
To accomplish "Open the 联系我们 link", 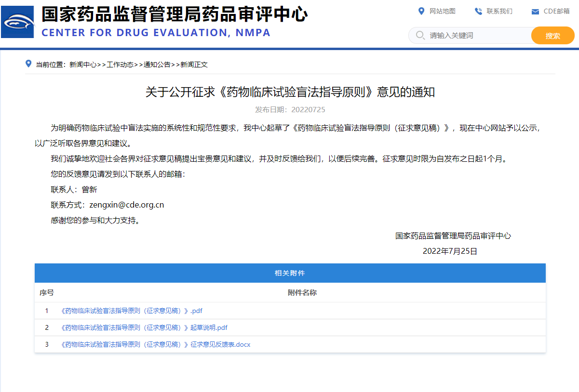I will 499,11.
